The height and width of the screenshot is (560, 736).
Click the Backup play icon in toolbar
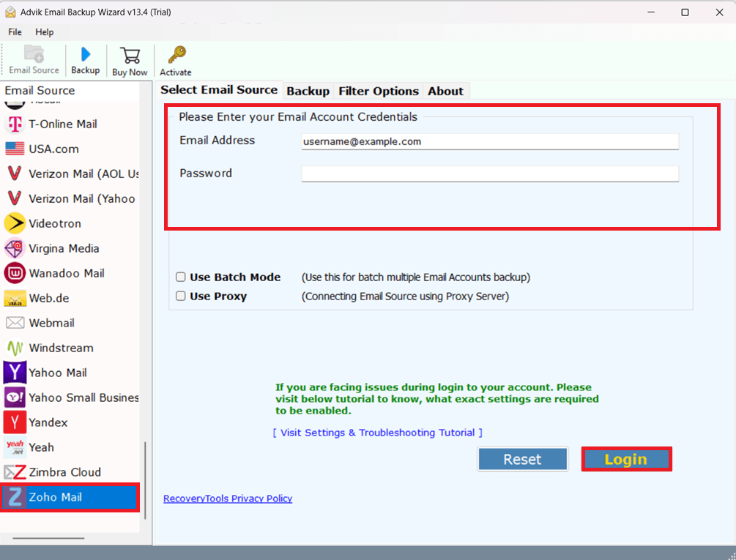[x=86, y=54]
